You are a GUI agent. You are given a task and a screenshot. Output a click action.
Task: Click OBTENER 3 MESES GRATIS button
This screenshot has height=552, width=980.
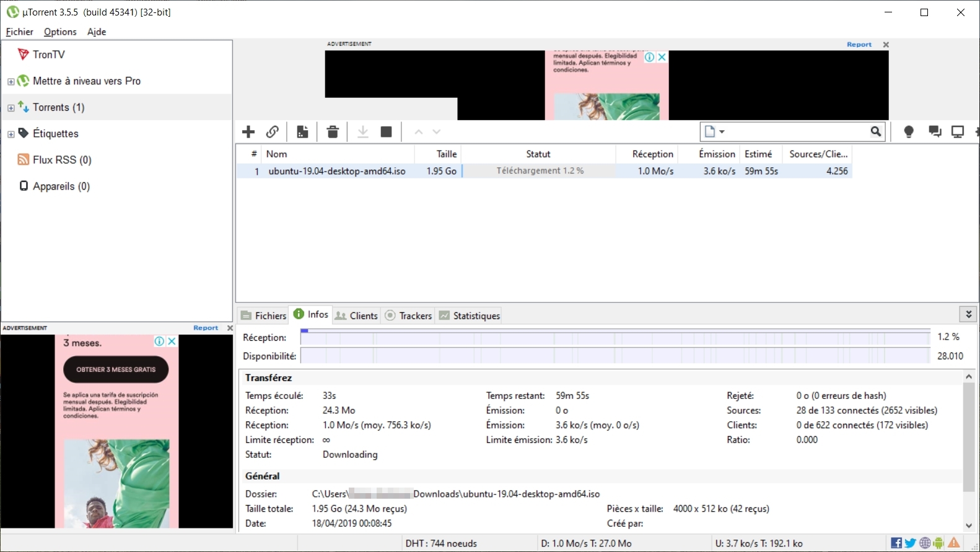point(116,369)
